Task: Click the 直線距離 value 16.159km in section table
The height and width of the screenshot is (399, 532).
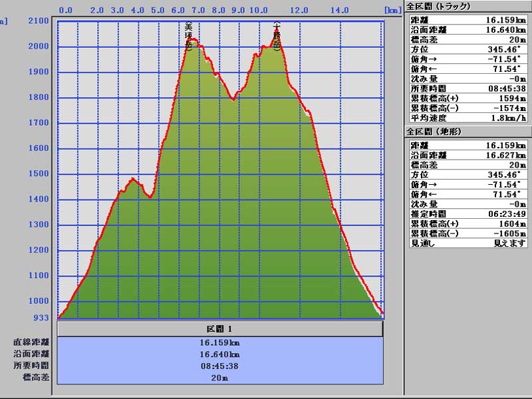Action: (x=220, y=343)
